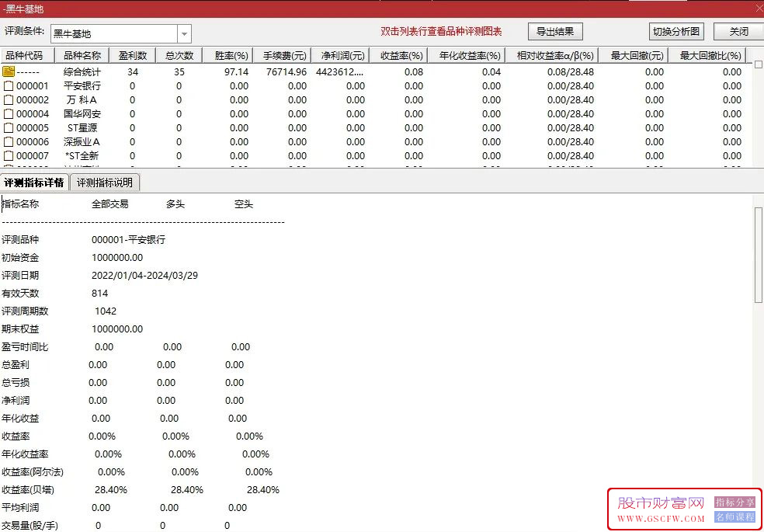764x532 pixels.
Task: Click the 多头 column heading in details
Action: (175, 204)
